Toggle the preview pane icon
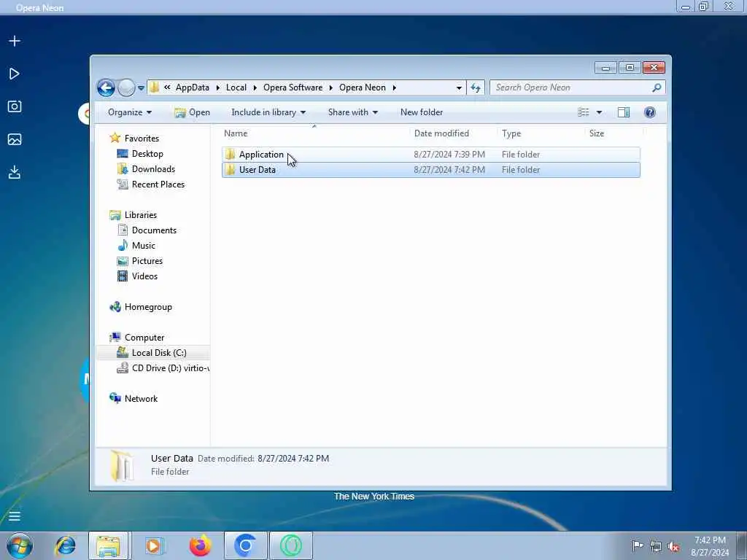Viewport: 747px width, 560px height. (624, 112)
